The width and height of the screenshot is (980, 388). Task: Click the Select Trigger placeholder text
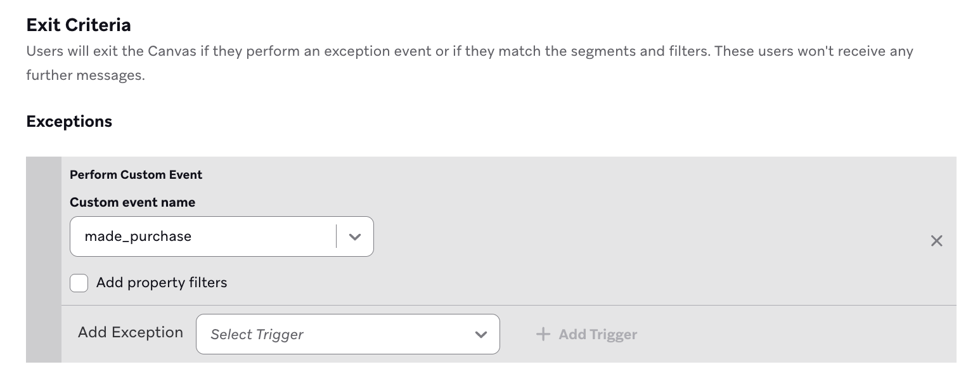point(257,335)
